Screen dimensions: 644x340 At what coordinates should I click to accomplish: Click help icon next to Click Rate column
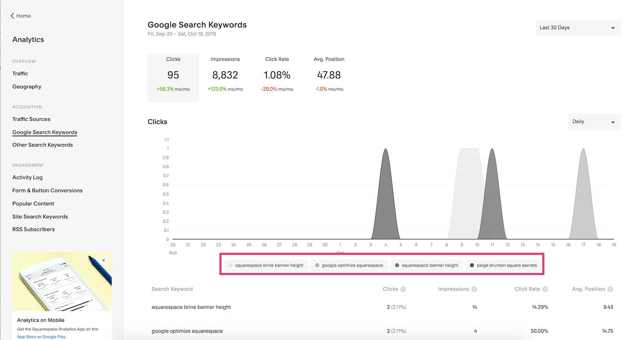[x=545, y=289]
